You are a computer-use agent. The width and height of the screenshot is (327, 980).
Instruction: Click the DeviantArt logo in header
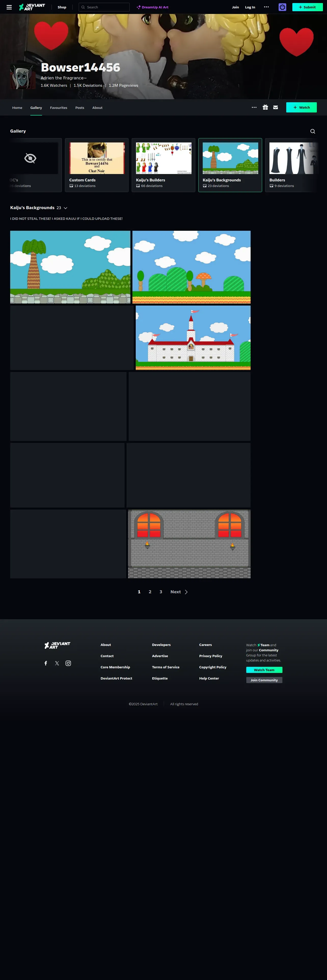(x=32, y=7)
